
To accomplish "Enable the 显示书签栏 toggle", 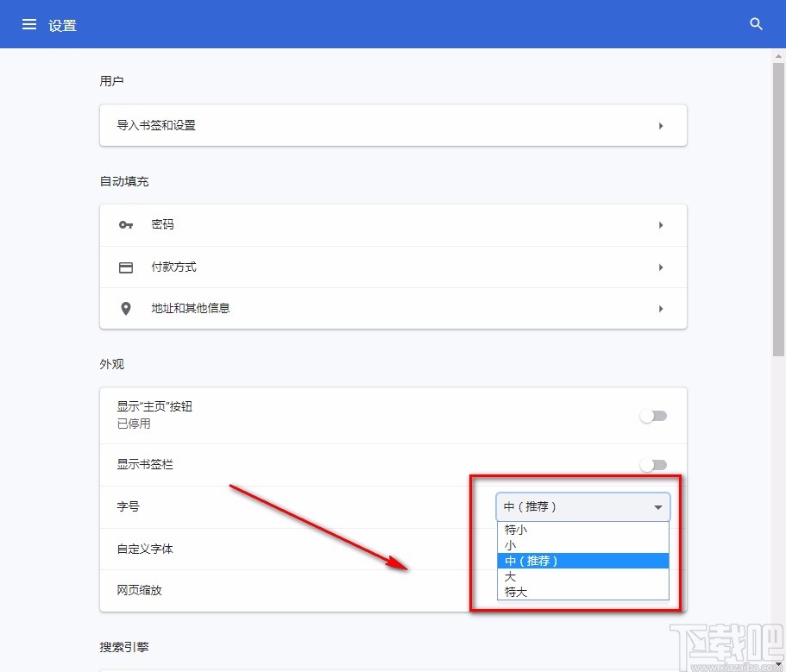I will pos(653,464).
